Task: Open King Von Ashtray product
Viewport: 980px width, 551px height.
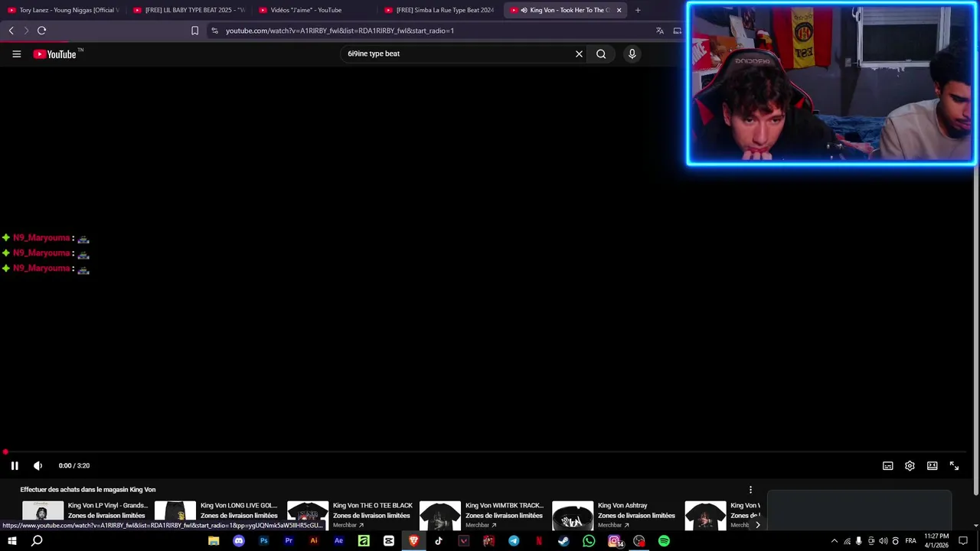Action: coord(622,506)
